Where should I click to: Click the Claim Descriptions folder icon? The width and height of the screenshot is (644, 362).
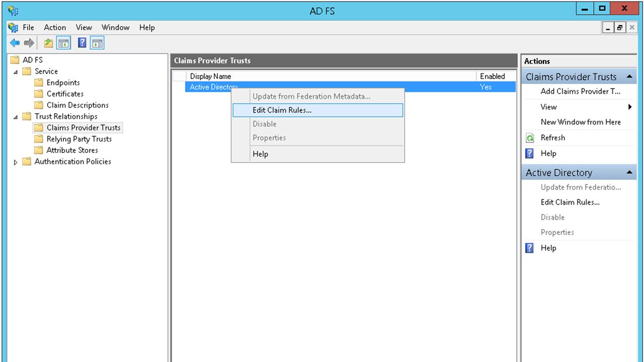pyautogui.click(x=39, y=105)
